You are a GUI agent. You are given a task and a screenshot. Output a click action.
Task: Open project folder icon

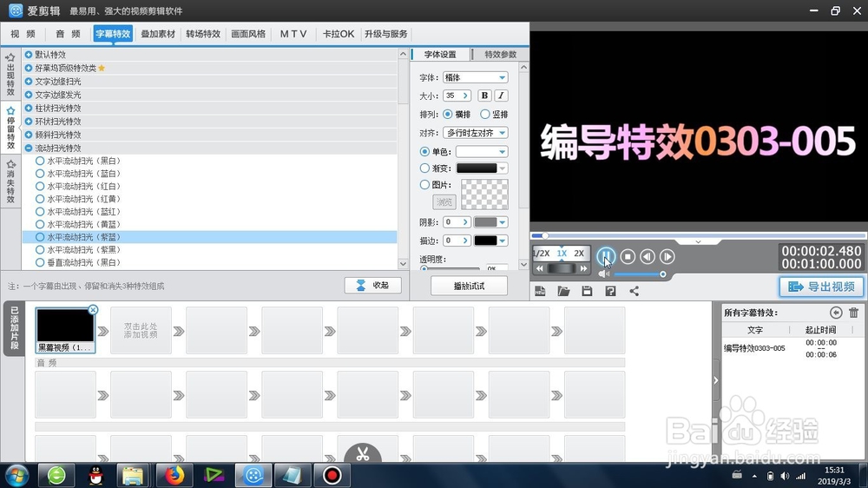[563, 291]
